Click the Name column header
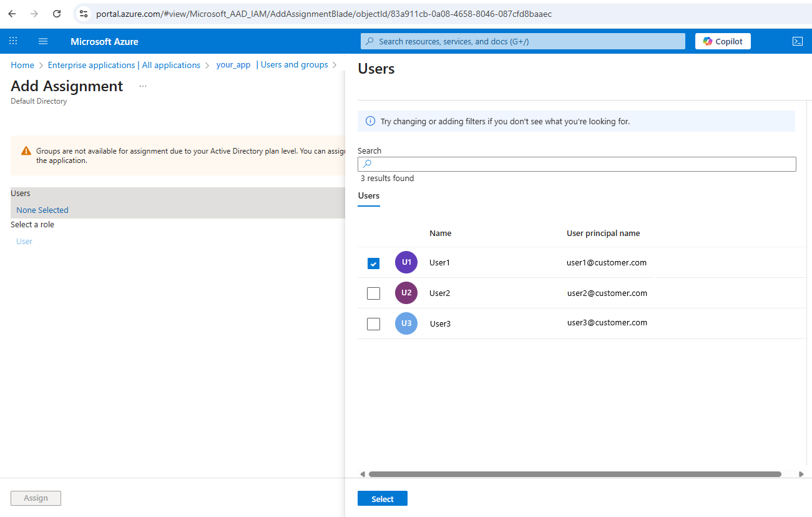Viewport: 812px width, 517px height. [440, 234]
